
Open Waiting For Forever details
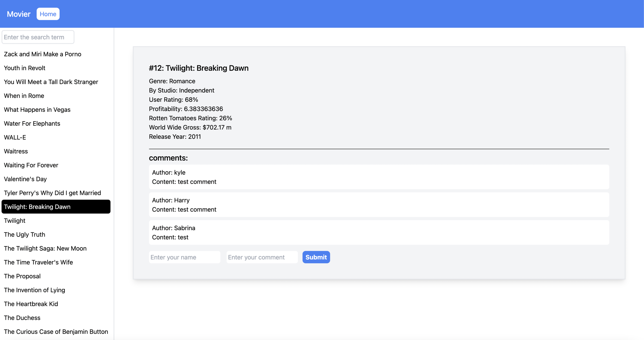coord(31,165)
